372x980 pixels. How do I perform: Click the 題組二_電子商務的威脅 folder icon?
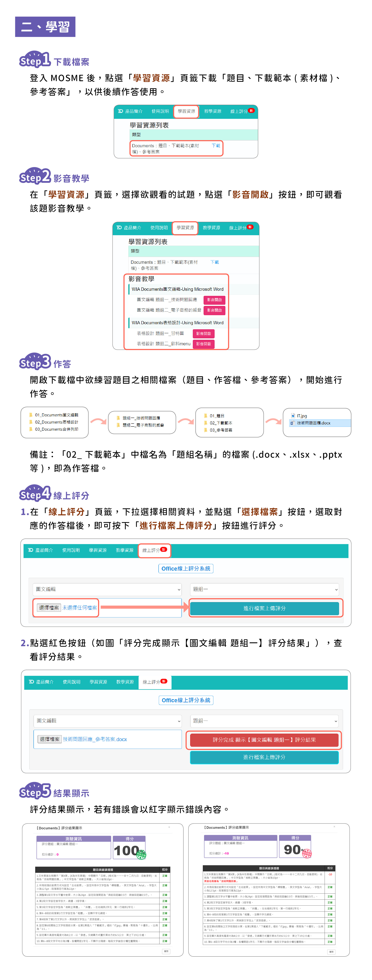point(118,425)
